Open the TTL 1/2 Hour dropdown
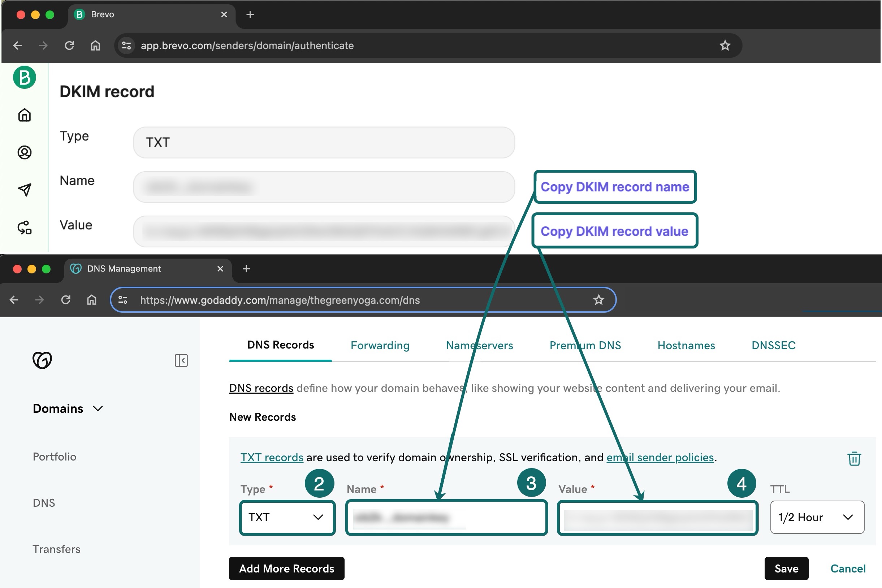882x588 pixels. (x=817, y=518)
